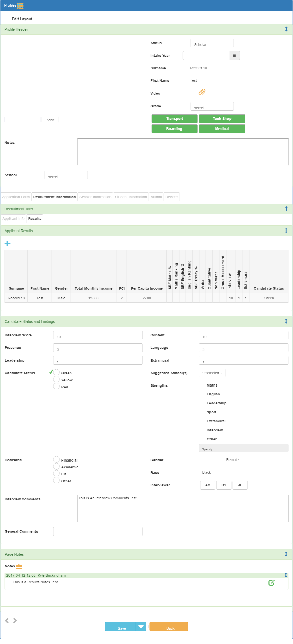This screenshot has width=293, height=644.
Task: Reorder the Kyle Buckingham note entry arrow
Action: 286,575
